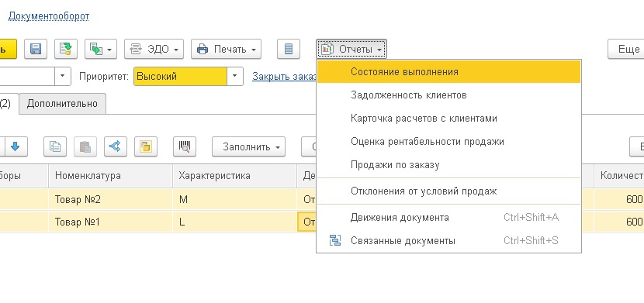Screen dimensions: 644x303
Task: Select Оценка рентабельности продажи
Action: (x=448, y=142)
